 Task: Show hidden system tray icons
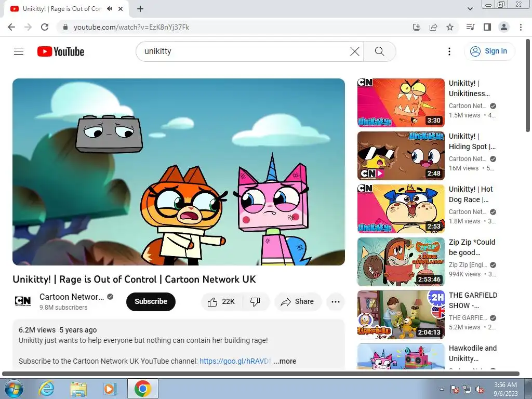(x=442, y=389)
